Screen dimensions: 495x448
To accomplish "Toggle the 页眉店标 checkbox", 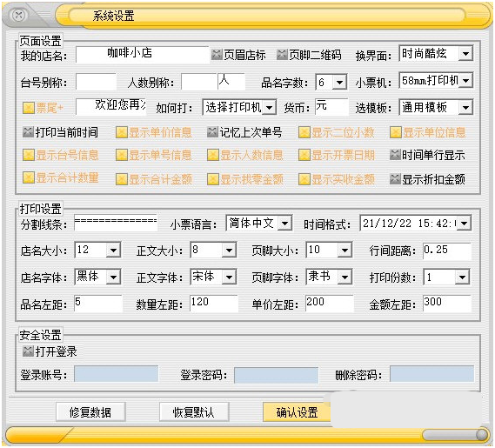I will (217, 54).
